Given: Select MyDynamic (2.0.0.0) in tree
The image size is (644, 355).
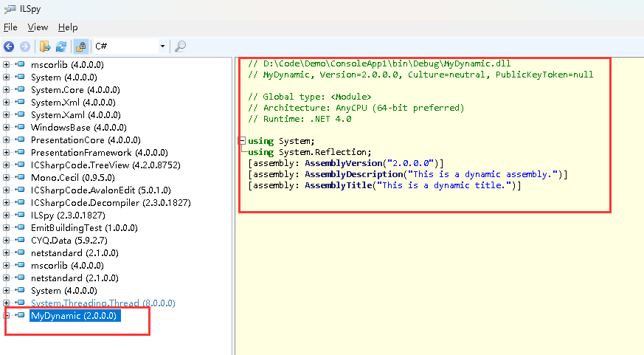Looking at the screenshot, I should [74, 316].
